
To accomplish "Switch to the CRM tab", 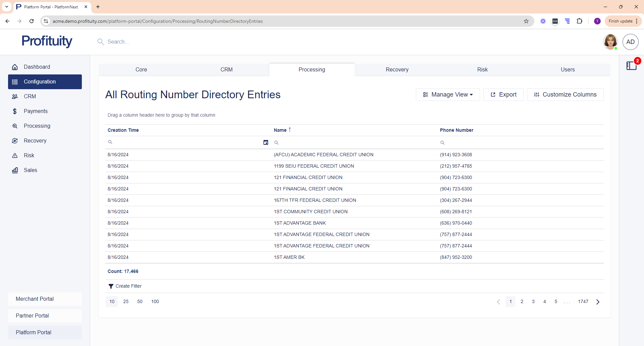I will (226, 70).
